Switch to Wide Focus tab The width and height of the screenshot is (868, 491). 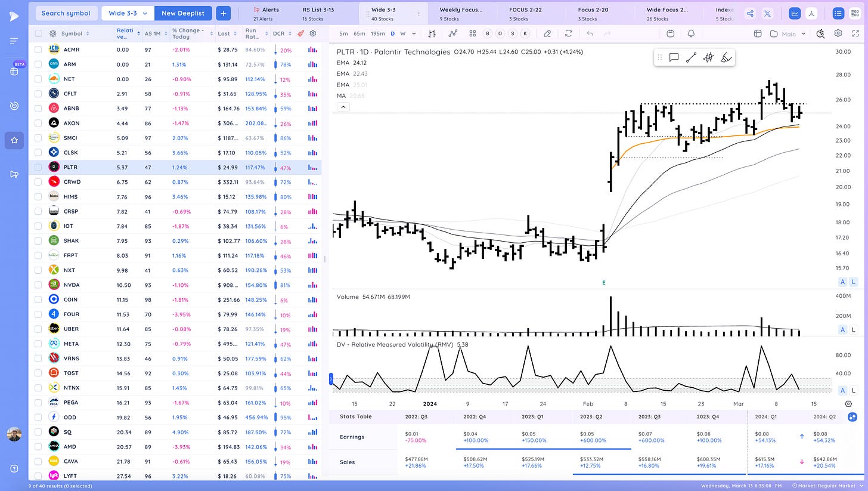point(667,13)
